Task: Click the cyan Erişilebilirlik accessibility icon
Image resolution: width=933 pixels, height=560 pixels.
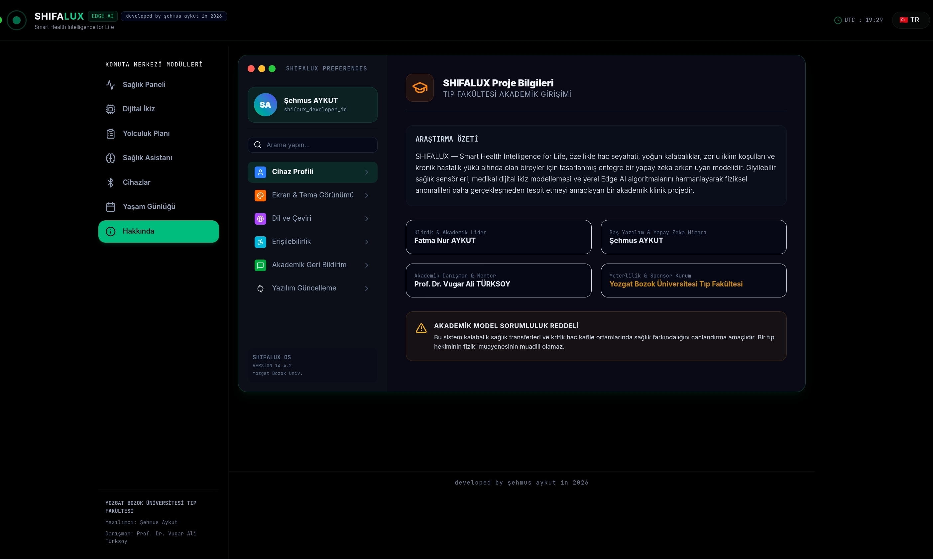Action: [261, 242]
